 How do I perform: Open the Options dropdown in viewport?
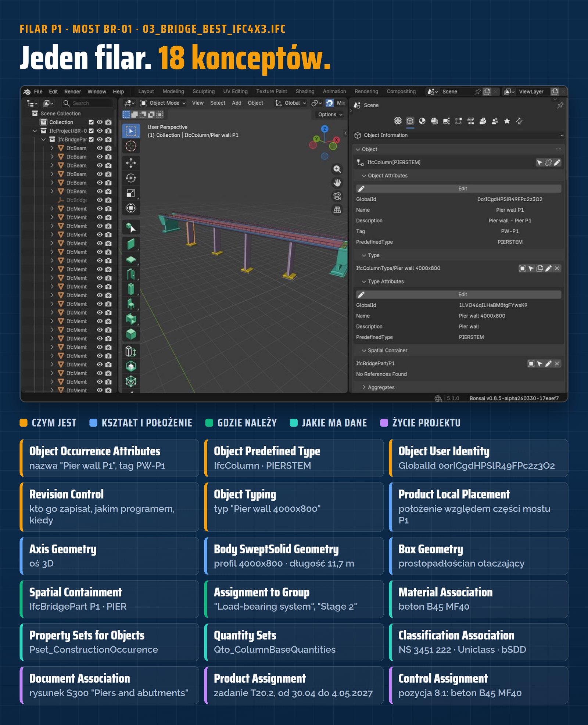(330, 114)
